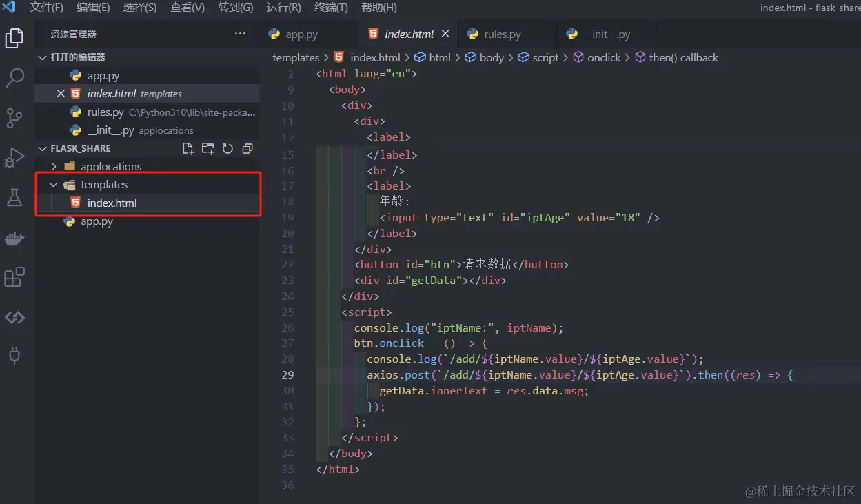Collapse all folders in explorer
Image resolution: width=861 pixels, height=504 pixels.
(x=247, y=148)
